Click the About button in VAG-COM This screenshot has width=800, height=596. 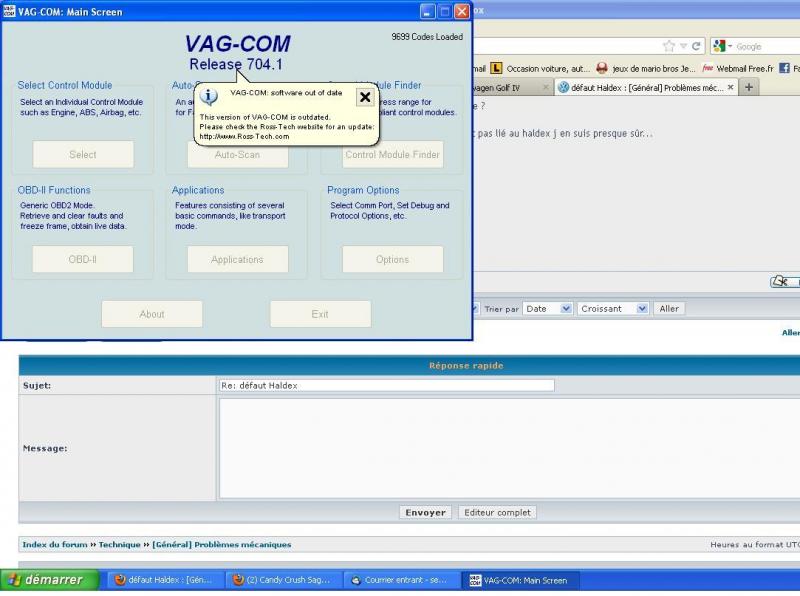[x=152, y=314]
